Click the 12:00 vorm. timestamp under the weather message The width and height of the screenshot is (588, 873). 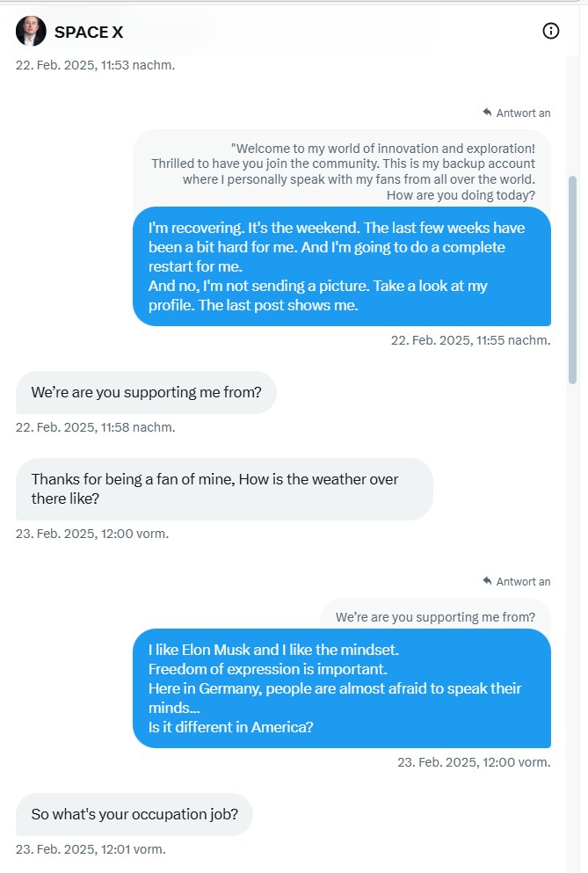tap(92, 533)
